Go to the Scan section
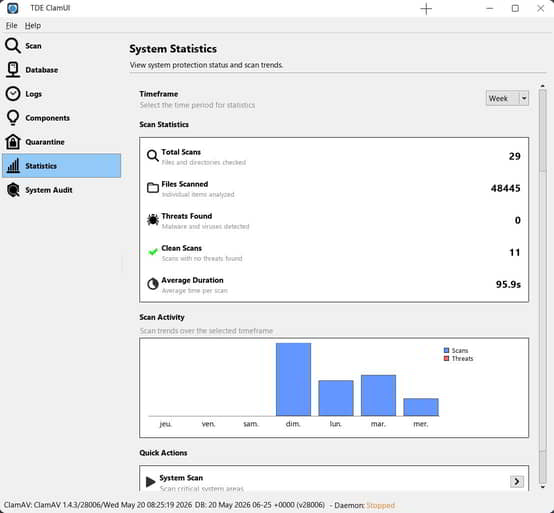This screenshot has width=554, height=513. coord(61,46)
